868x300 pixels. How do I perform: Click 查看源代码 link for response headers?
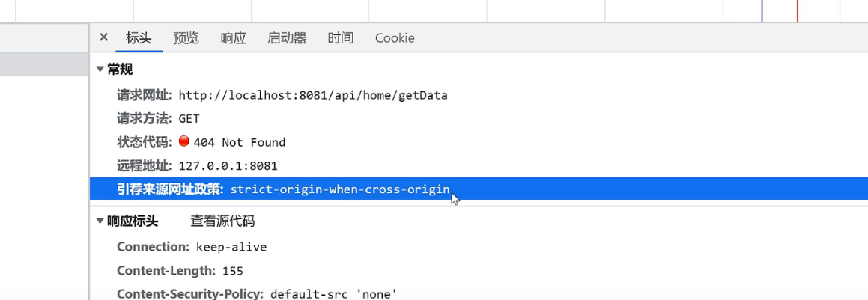(222, 221)
